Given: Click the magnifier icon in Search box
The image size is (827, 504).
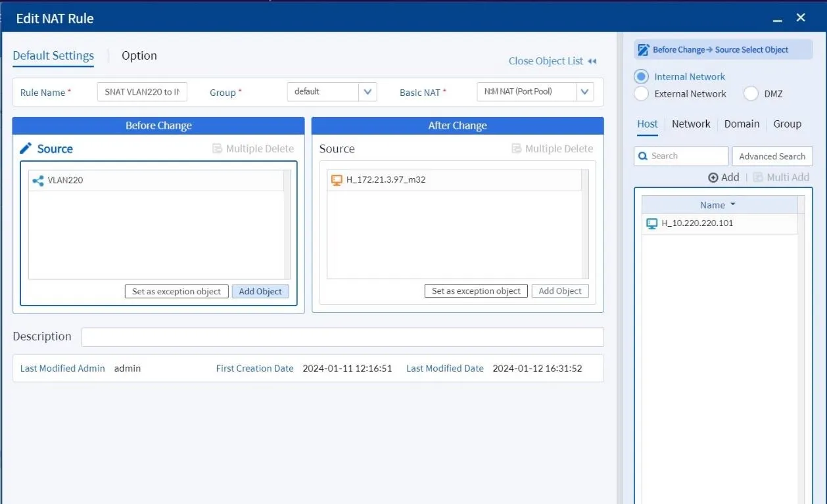Looking at the screenshot, I should click(x=642, y=156).
